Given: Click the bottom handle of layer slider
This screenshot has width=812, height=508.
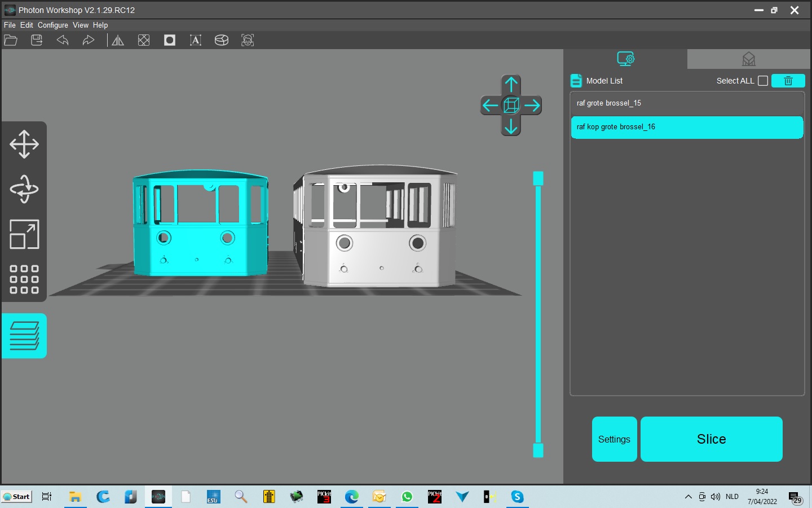Looking at the screenshot, I should [539, 450].
